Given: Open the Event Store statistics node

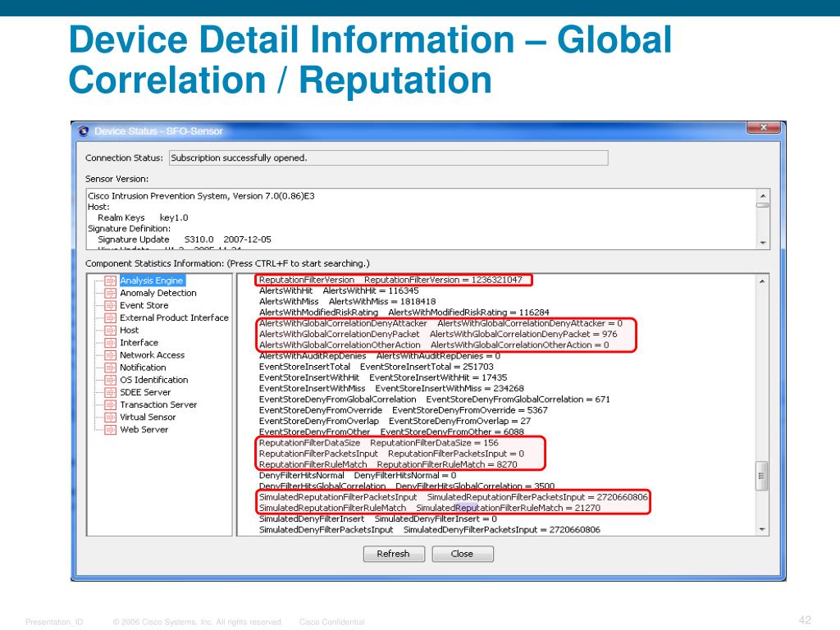Looking at the screenshot, I should point(144,305).
